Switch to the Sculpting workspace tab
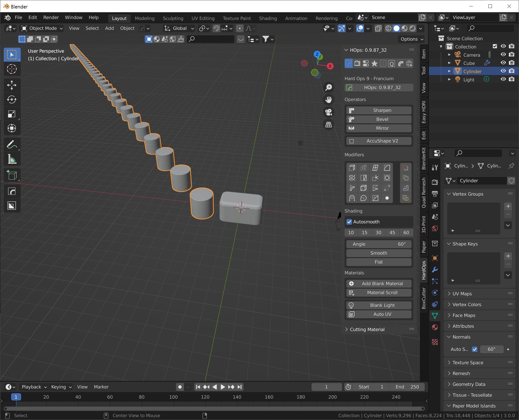The width and height of the screenshot is (519, 420). point(173,18)
